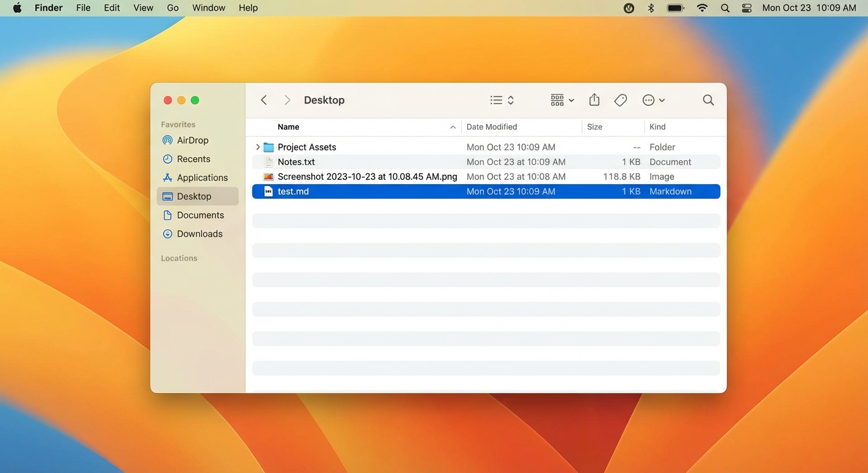Select Recents in the Favorites sidebar

click(x=192, y=158)
